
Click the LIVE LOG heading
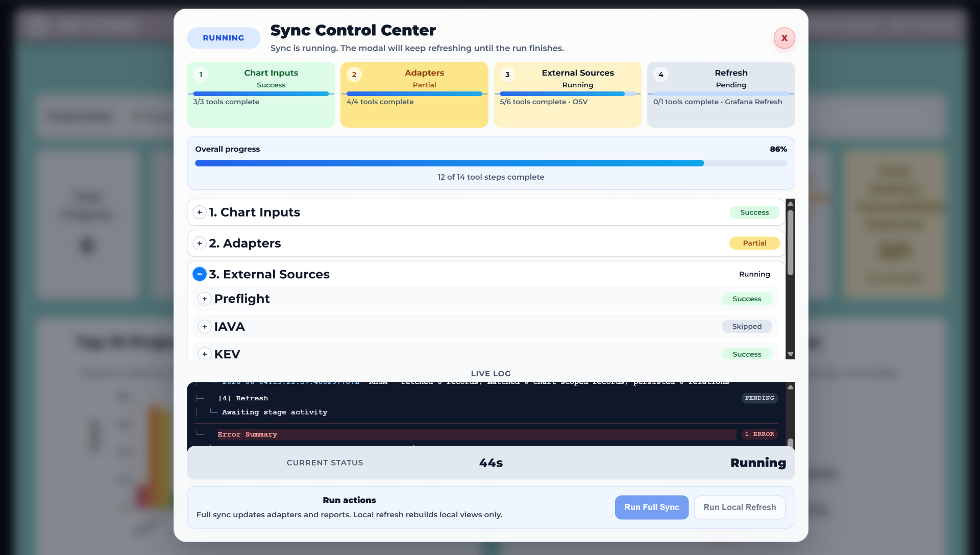(491, 374)
